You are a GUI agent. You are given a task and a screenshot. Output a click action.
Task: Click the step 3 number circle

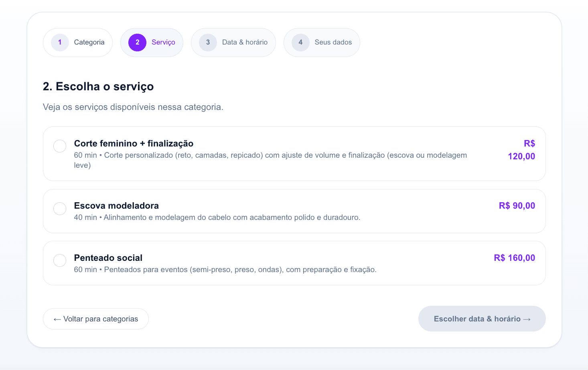pos(208,42)
